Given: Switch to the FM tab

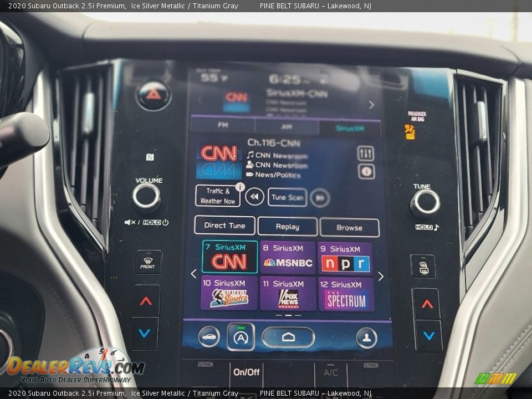Looking at the screenshot, I should tap(223, 125).
